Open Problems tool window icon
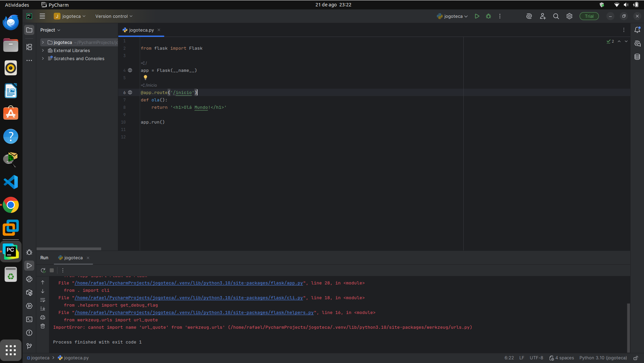 click(x=29, y=333)
